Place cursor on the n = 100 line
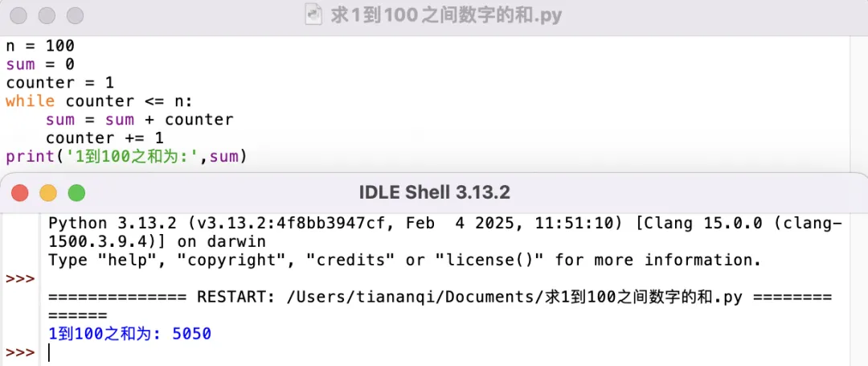Image resolution: width=868 pixels, height=366 pixels. coord(40,45)
